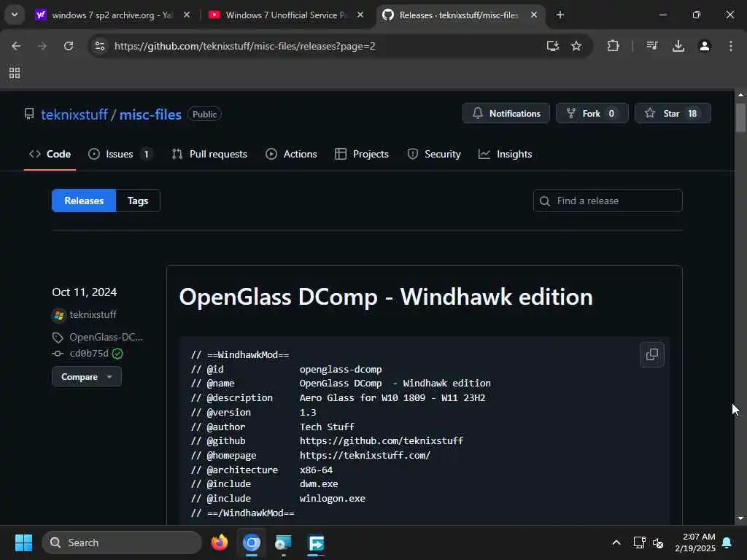This screenshot has width=747, height=560.
Task: Switch to Windows 7 Unofficial Service Pack tab
Action: pyautogui.click(x=286, y=15)
